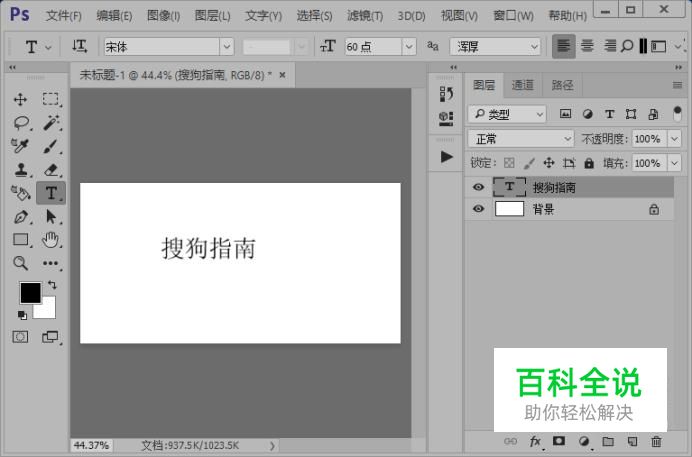692x457 pixels.
Task: Select the Clone Stamp tool
Action: click(x=21, y=169)
